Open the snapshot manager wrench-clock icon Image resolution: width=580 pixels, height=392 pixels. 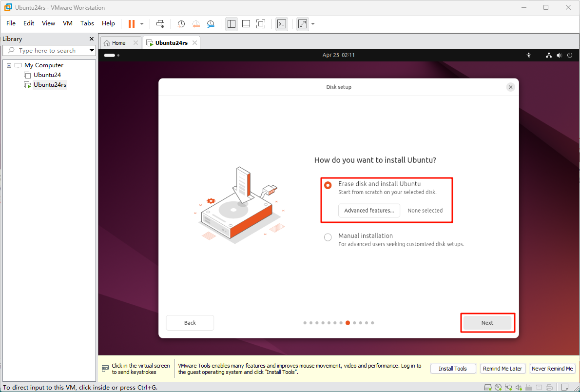tap(211, 24)
